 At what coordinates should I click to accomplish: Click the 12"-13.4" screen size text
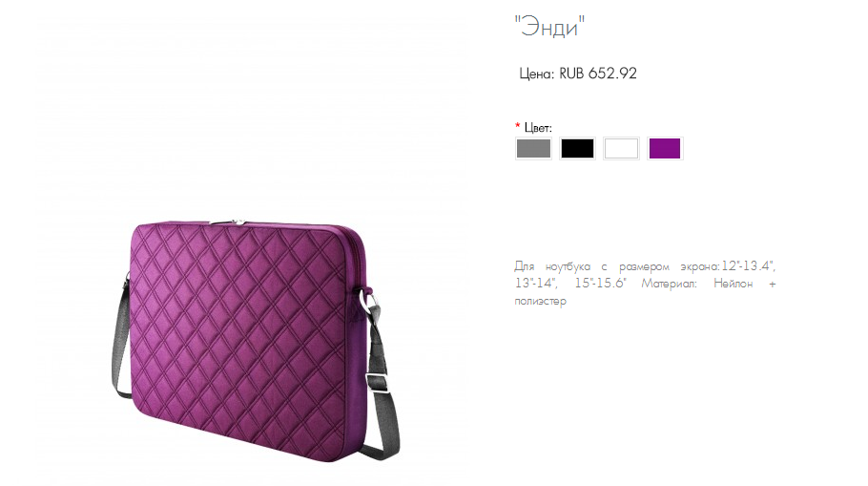(748, 266)
